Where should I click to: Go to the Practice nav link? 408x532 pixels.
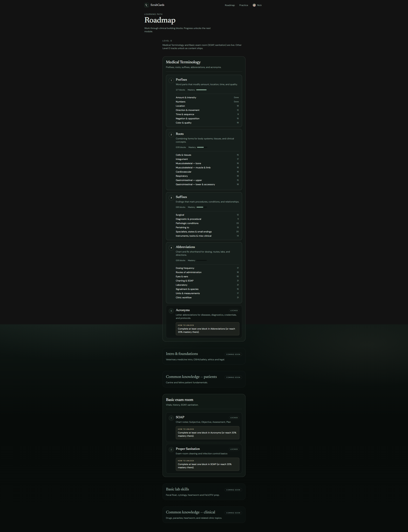pyautogui.click(x=244, y=5)
